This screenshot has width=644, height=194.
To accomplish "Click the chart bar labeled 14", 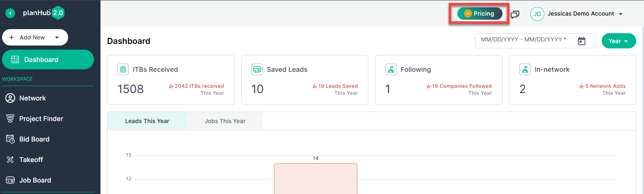I will pyautogui.click(x=315, y=179).
